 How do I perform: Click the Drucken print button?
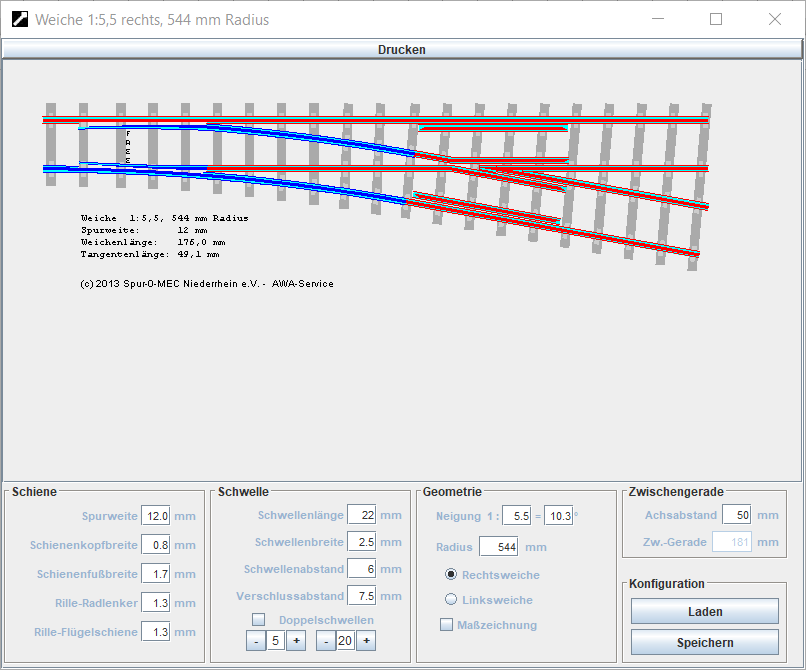tap(401, 50)
